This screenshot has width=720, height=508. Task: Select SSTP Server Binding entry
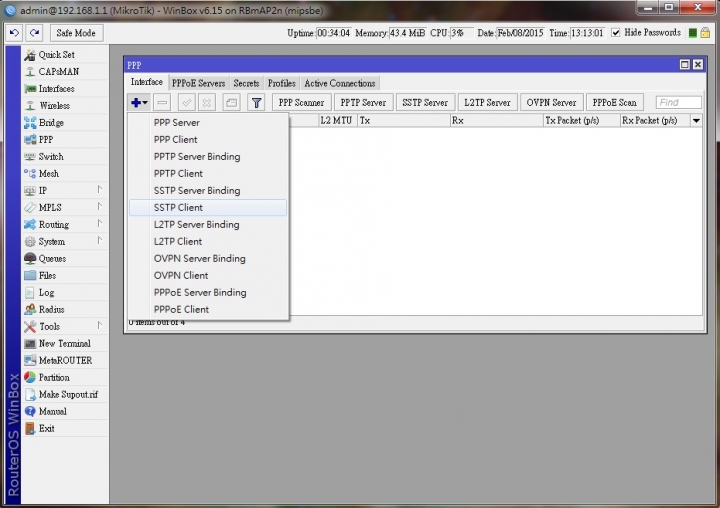pyautogui.click(x=208, y=191)
